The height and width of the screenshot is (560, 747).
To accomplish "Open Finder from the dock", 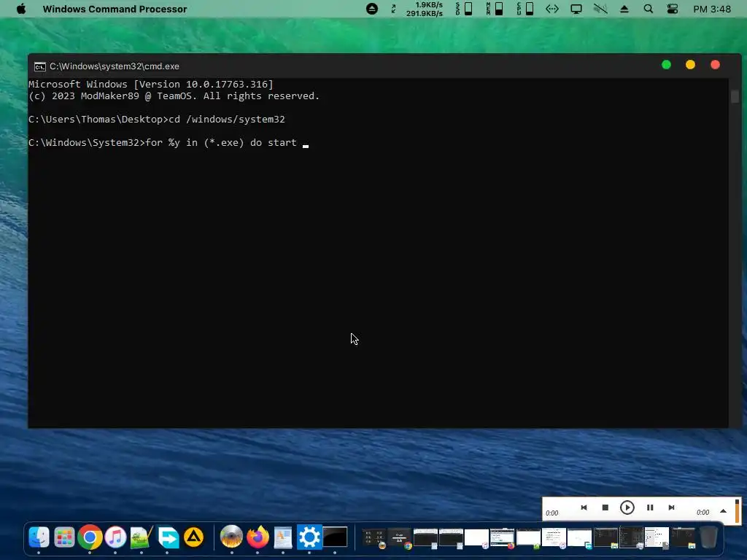I will point(39,537).
